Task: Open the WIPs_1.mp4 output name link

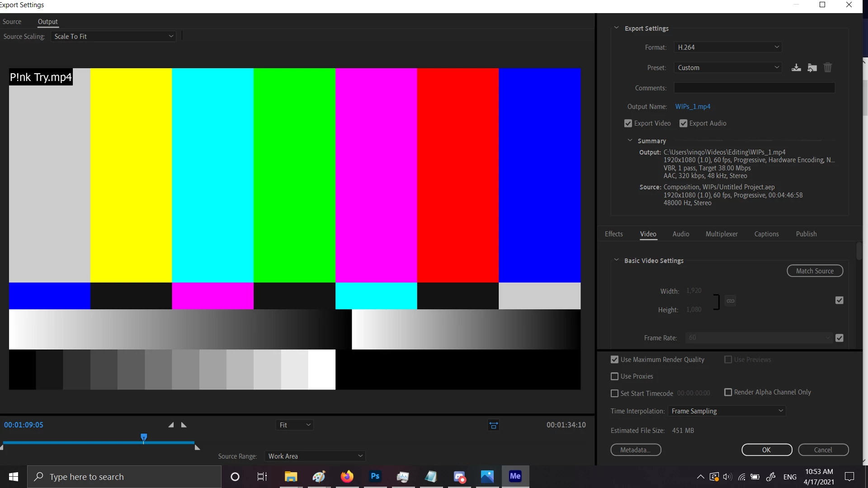Action: (x=693, y=107)
